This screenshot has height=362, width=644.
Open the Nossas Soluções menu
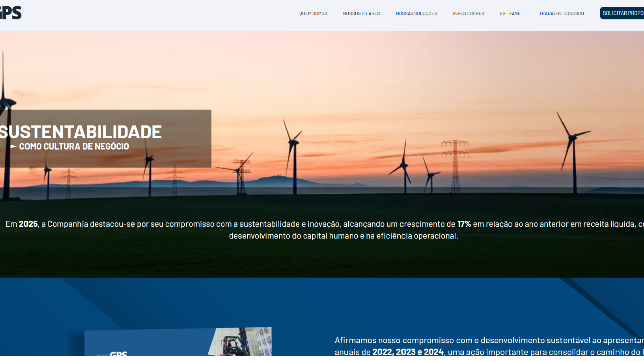(416, 14)
